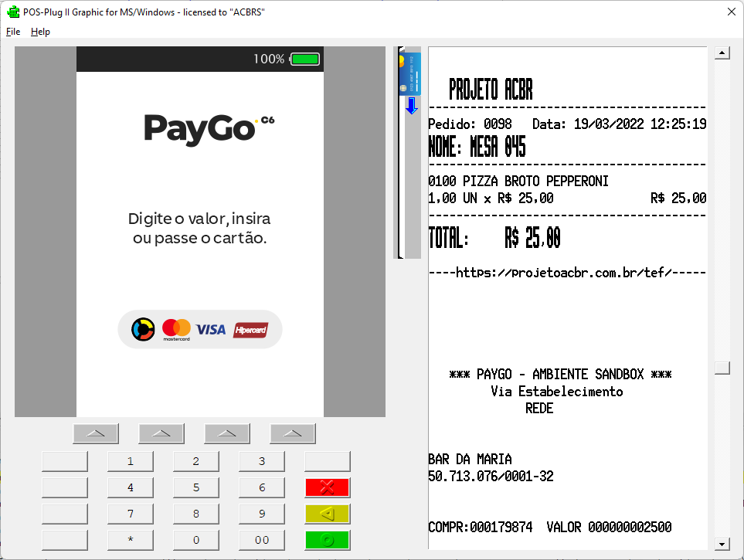Click the '1,00 UN x R$ 25,00' text
744x560 pixels.
(491, 198)
